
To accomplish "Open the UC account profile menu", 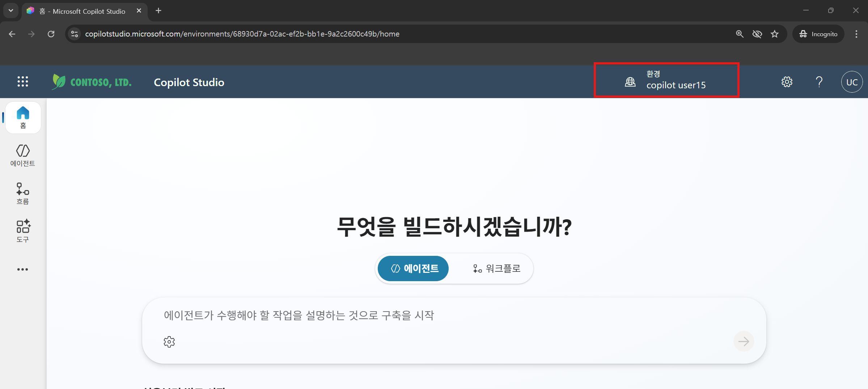I will tap(852, 82).
